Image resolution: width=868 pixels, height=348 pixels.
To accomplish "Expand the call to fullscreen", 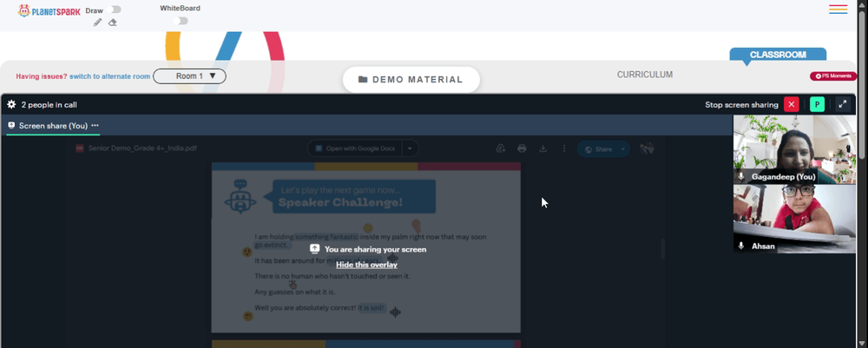I will tap(843, 104).
